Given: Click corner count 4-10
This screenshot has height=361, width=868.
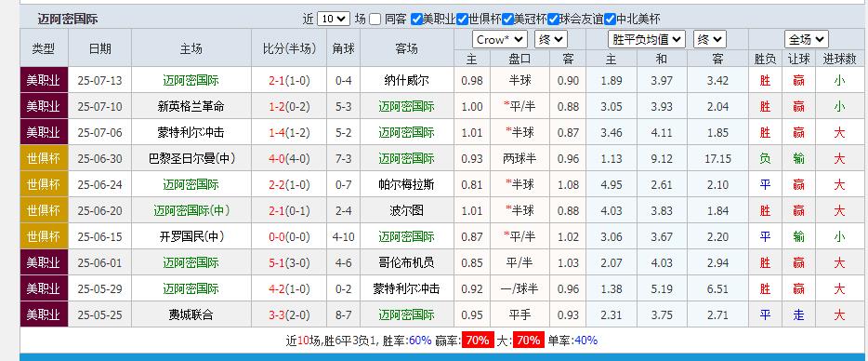Looking at the screenshot, I should [343, 236].
